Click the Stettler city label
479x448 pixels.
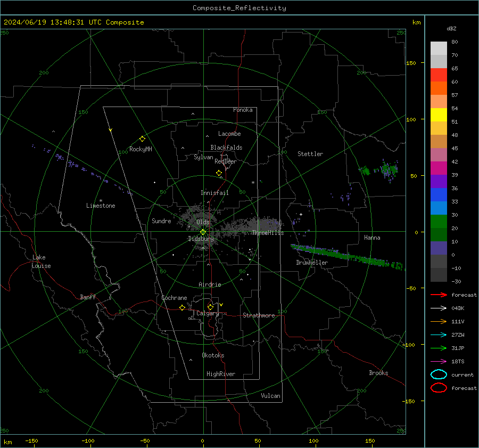click(310, 154)
